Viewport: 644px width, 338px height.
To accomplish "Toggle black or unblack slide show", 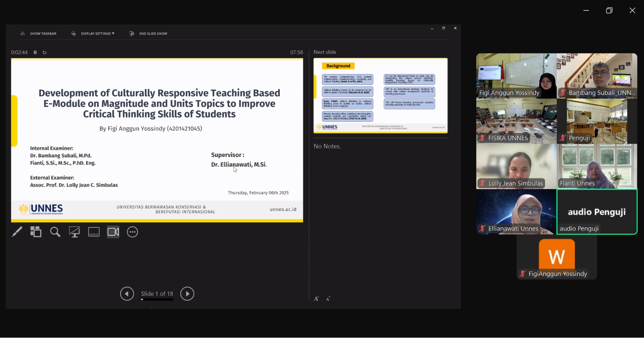I will pos(74,232).
